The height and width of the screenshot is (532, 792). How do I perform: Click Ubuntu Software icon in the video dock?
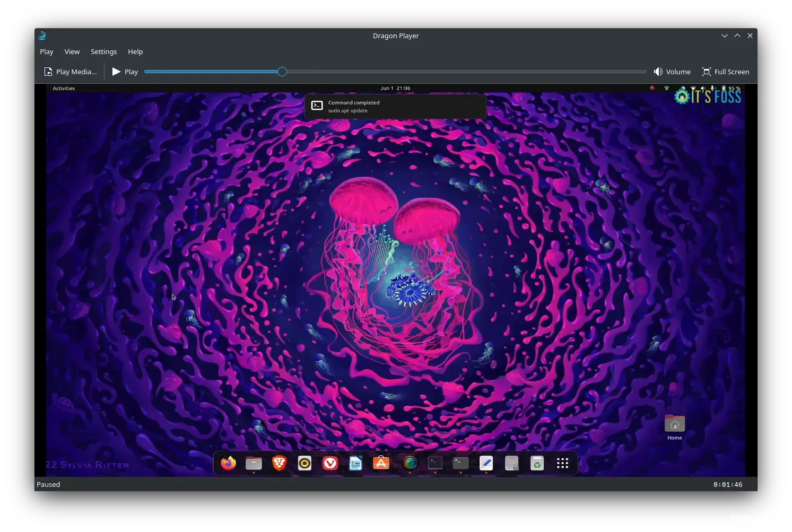click(x=381, y=463)
